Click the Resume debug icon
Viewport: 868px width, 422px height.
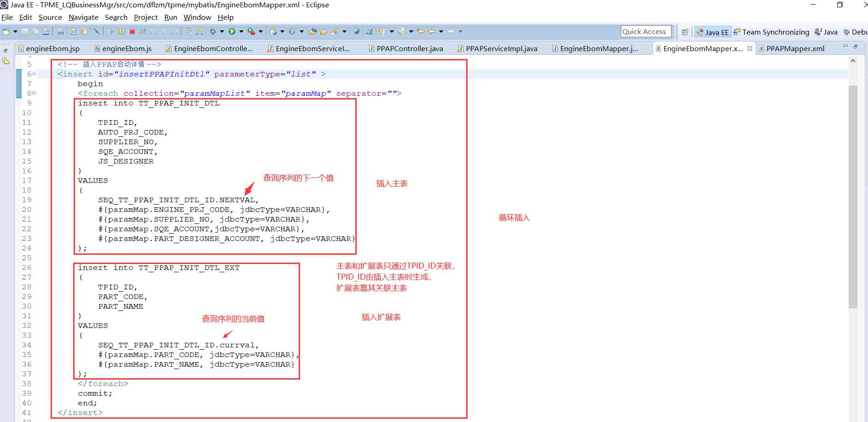111,31
